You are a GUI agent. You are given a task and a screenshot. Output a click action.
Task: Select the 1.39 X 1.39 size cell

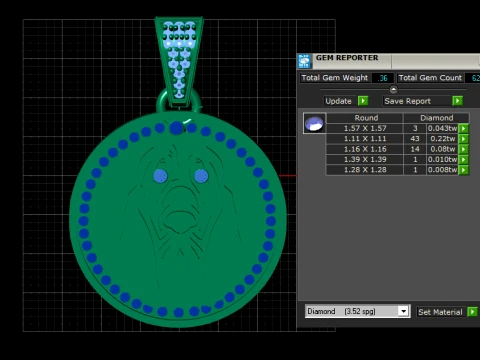[x=365, y=159]
